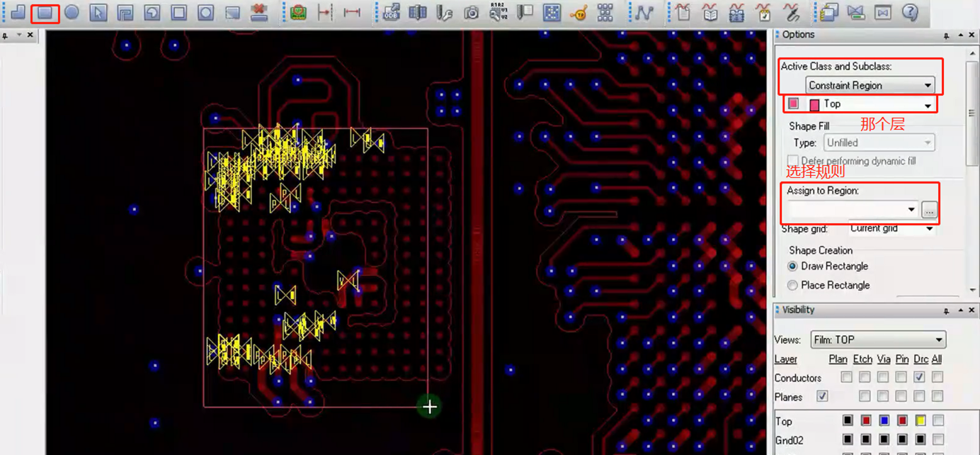Click the linear dimension icon
This screenshot has height=455, width=980.
pyautogui.click(x=352, y=13)
